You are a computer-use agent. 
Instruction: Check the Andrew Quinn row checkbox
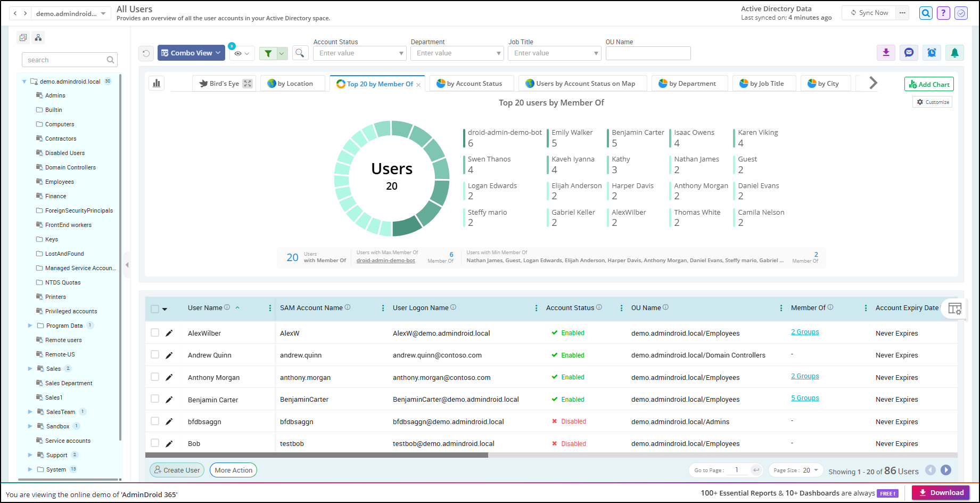pyautogui.click(x=155, y=354)
